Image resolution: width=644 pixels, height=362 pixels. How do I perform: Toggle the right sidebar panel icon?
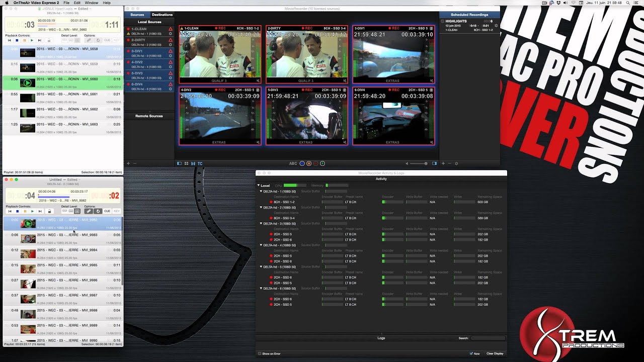(x=434, y=163)
